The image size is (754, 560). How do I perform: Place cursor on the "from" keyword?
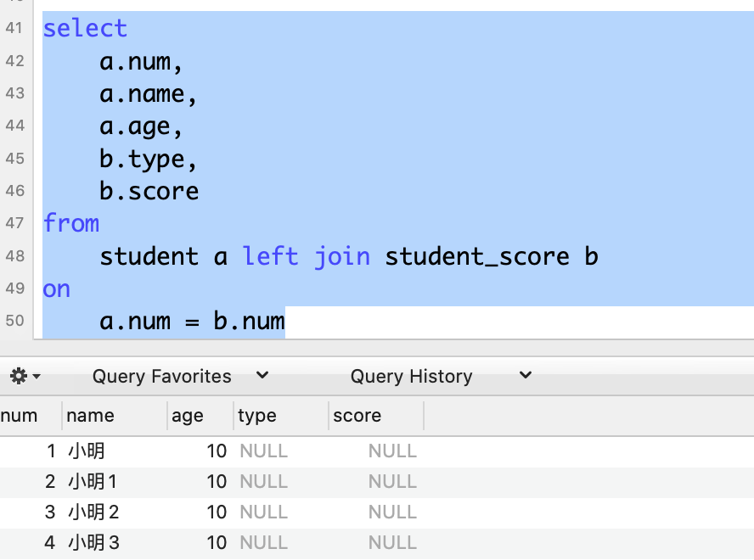(x=71, y=223)
